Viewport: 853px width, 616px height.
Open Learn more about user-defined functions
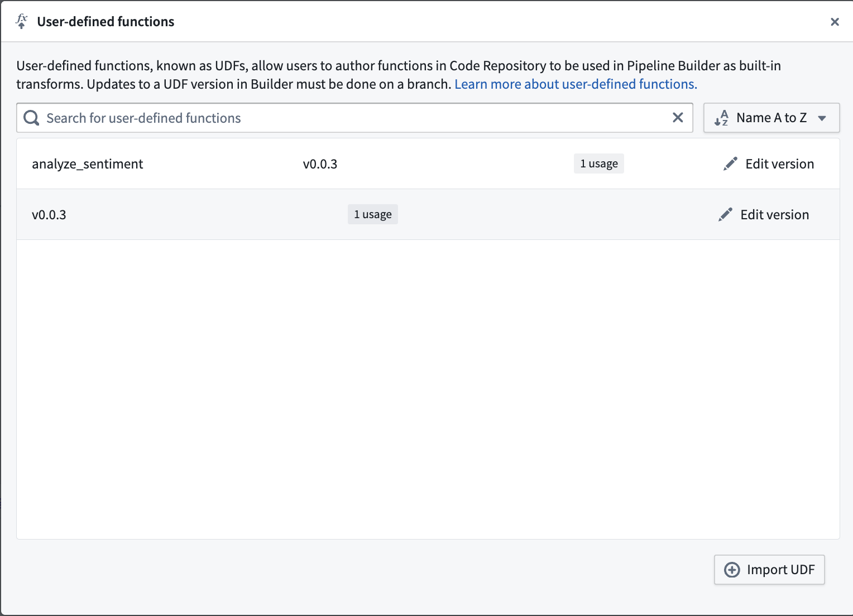[574, 84]
